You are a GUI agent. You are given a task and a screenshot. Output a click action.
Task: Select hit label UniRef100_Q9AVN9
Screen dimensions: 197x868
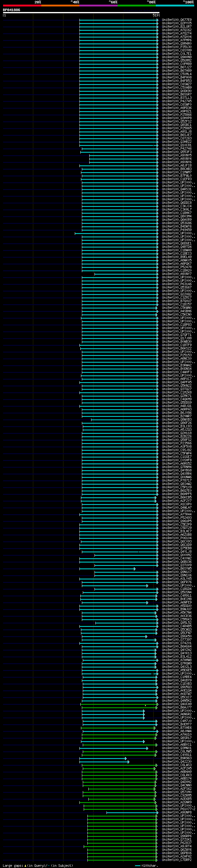[x=177, y=57]
